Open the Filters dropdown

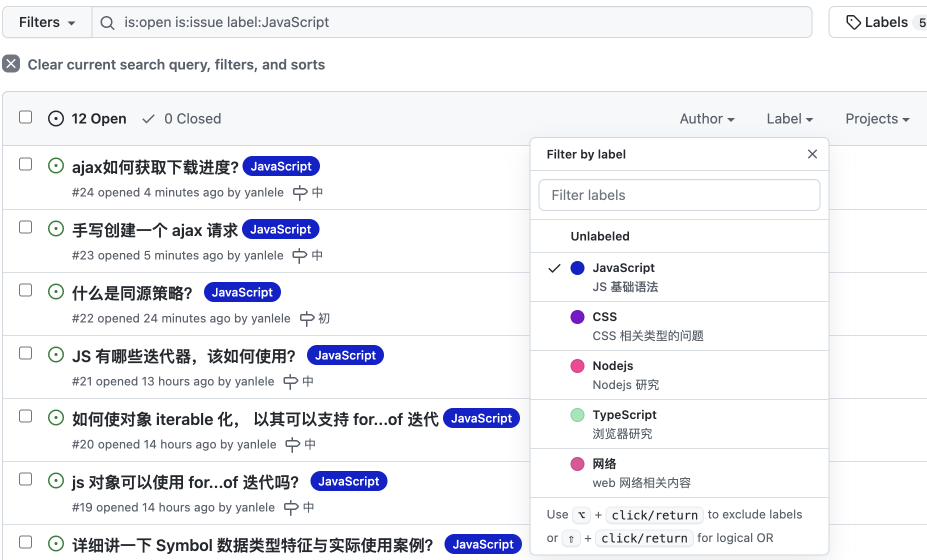pos(47,22)
